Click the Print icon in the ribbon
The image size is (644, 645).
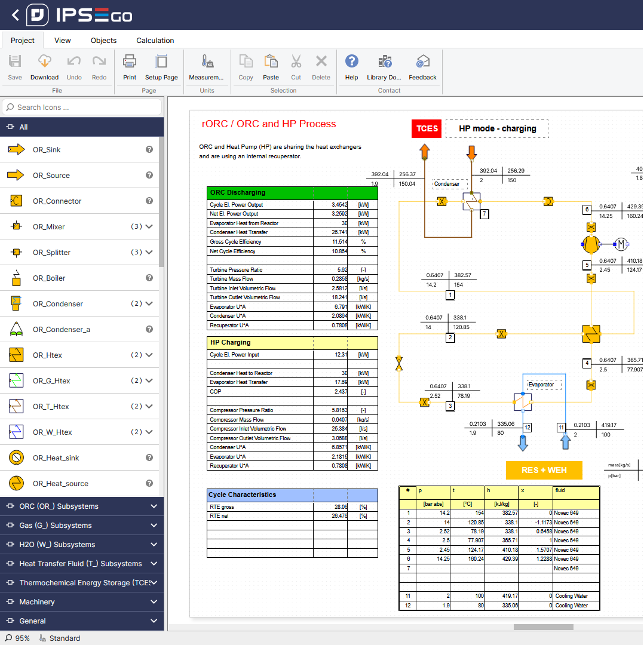[x=130, y=62]
